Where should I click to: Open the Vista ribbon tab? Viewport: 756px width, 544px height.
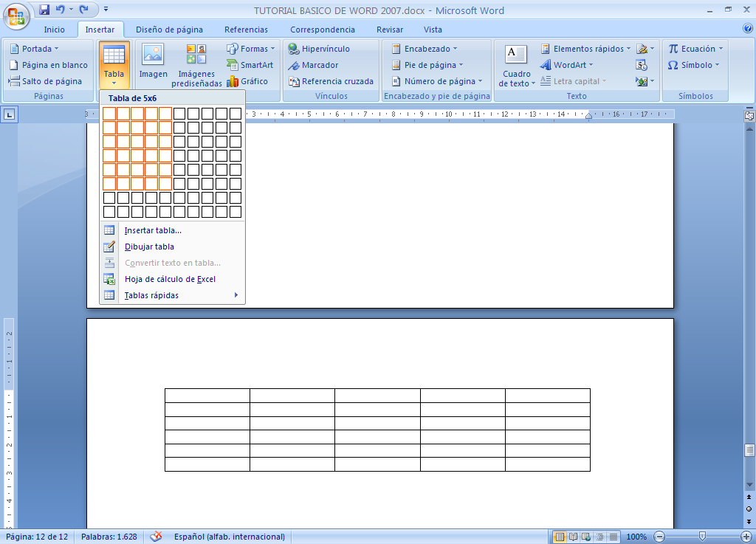tap(433, 30)
